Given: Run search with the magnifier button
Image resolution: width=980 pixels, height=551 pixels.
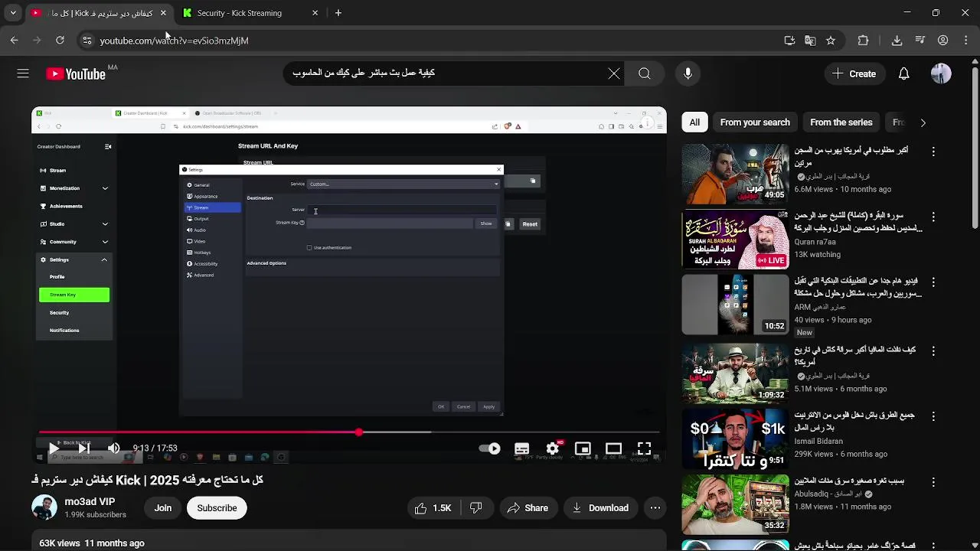Looking at the screenshot, I should 645,73.
